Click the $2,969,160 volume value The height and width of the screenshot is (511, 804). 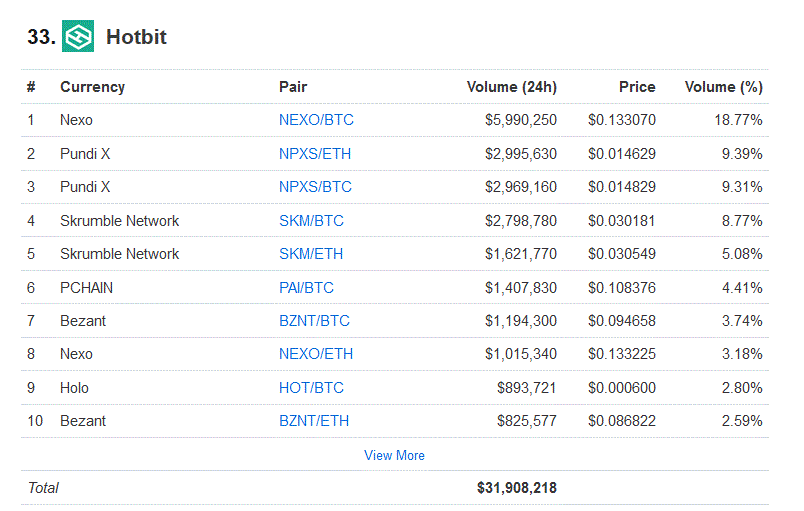(521, 187)
